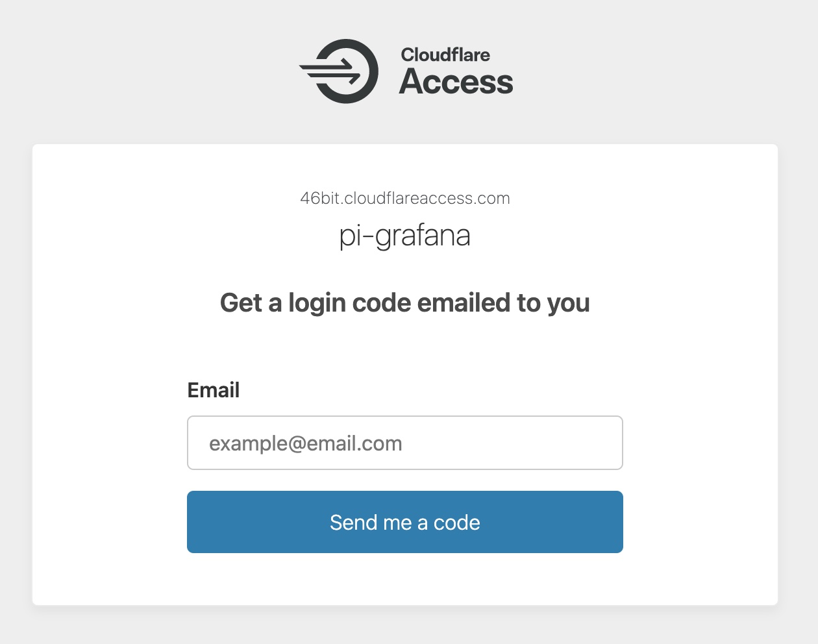Click the example@email.com placeholder text
The height and width of the screenshot is (644, 818).
tap(306, 443)
